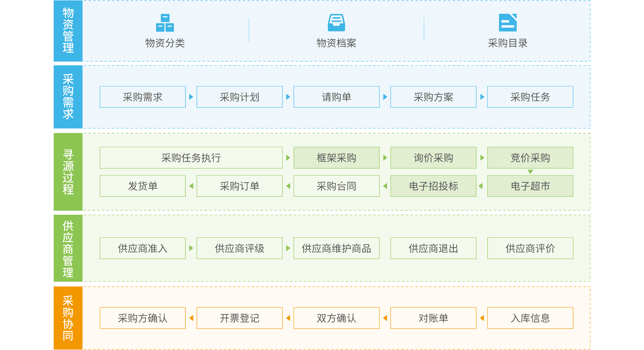This screenshot has width=644, height=350.
Task: Click arrow between 电子招投标 and 电子超市
Action: point(481,186)
